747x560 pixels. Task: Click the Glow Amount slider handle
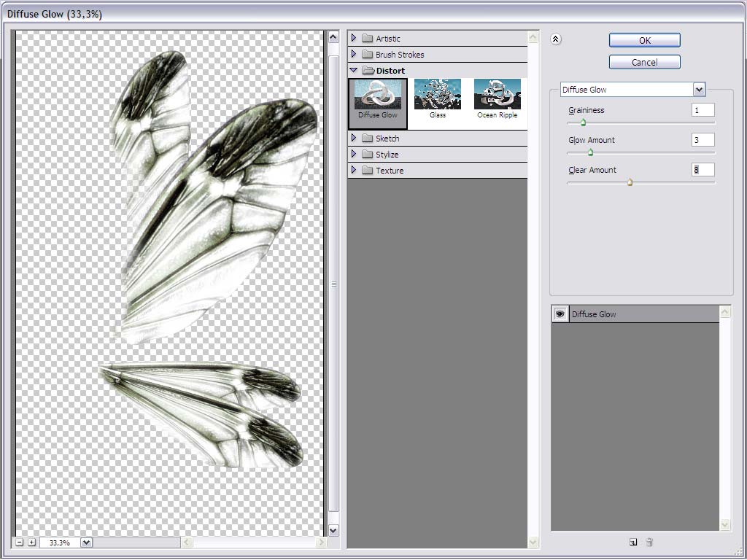[x=590, y=152]
